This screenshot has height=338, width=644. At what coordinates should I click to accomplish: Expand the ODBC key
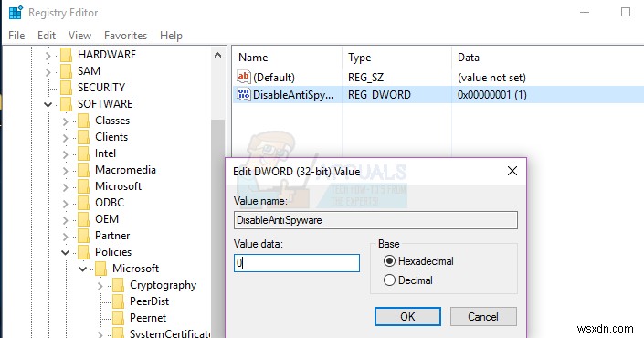[65, 204]
